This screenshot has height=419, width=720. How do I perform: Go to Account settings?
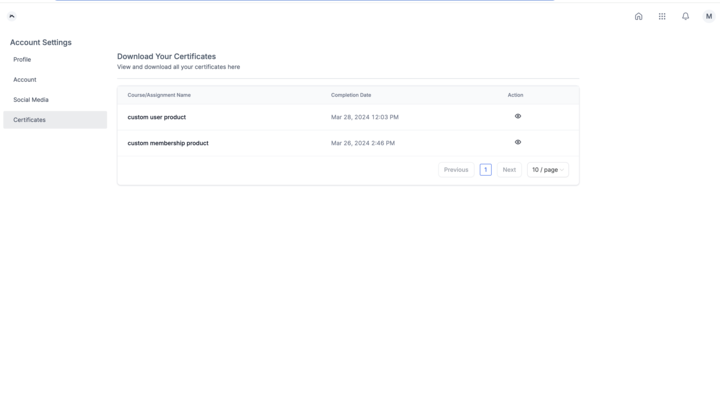click(25, 79)
